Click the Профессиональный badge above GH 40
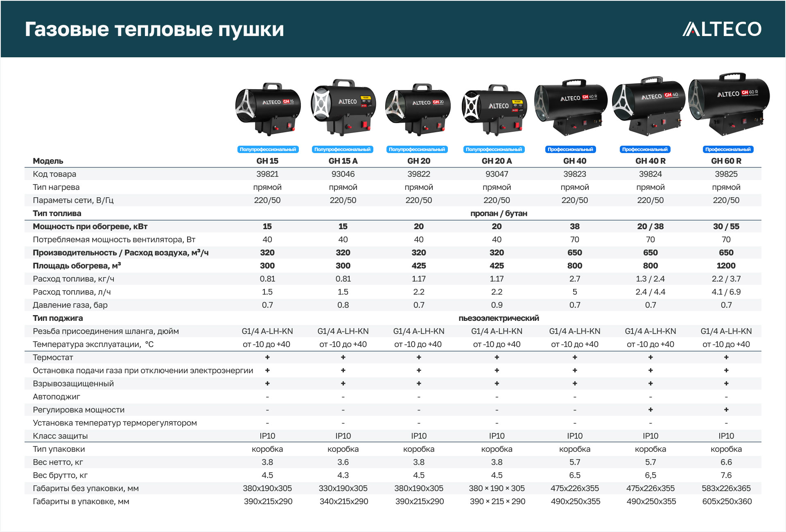The height and width of the screenshot is (532, 786). coord(570,149)
